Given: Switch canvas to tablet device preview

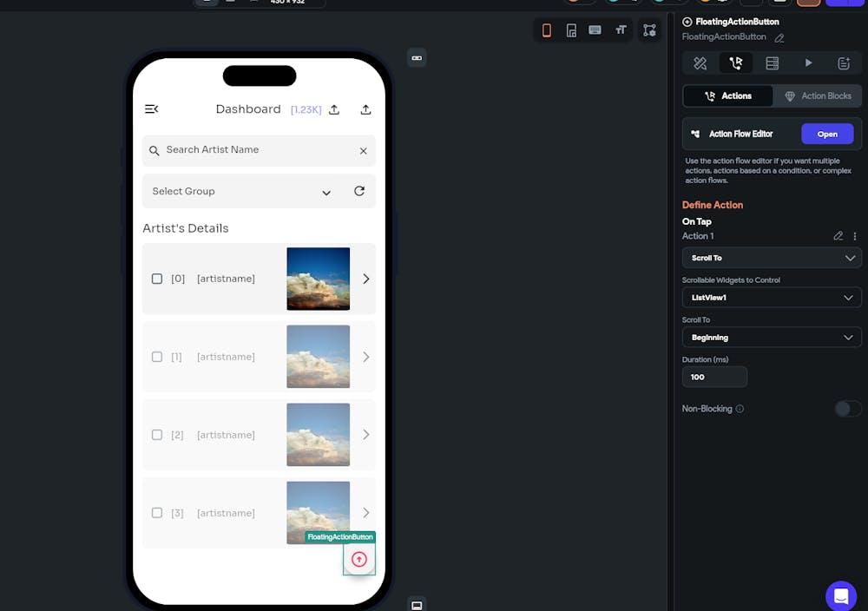Looking at the screenshot, I should (x=571, y=30).
